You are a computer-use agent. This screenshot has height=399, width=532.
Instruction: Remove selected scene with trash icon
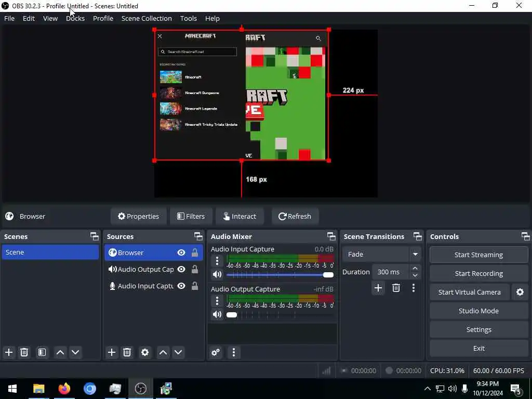click(24, 352)
